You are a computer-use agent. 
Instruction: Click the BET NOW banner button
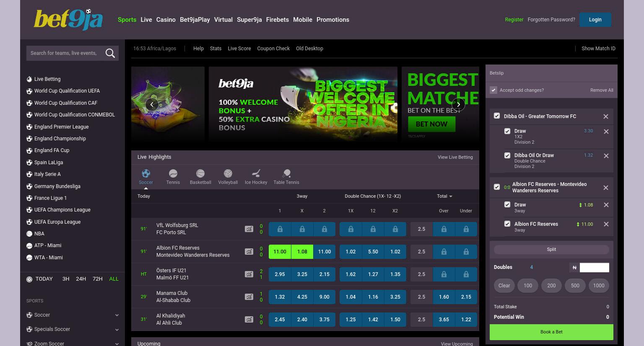[x=431, y=124]
